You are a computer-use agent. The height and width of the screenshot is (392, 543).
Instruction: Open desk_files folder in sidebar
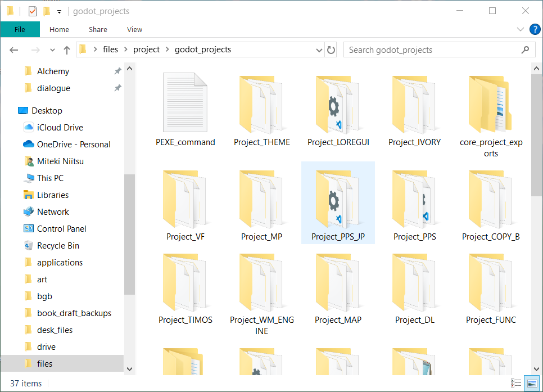pos(55,330)
